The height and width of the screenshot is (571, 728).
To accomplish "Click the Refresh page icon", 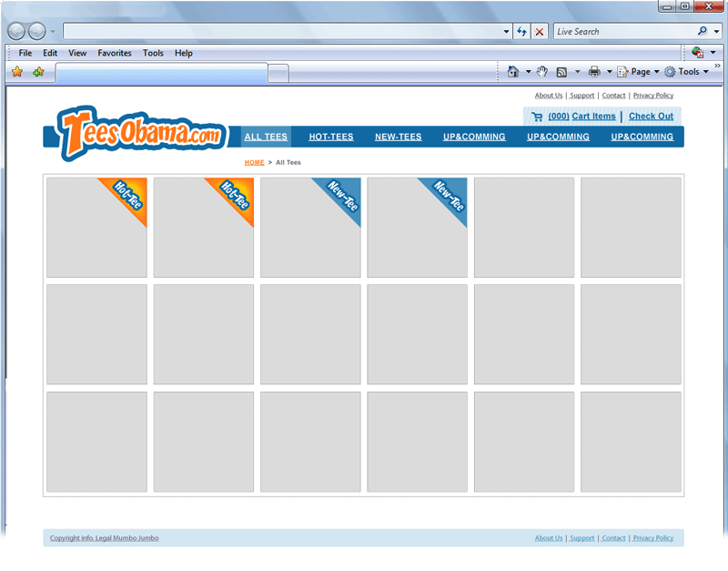I will [x=521, y=32].
